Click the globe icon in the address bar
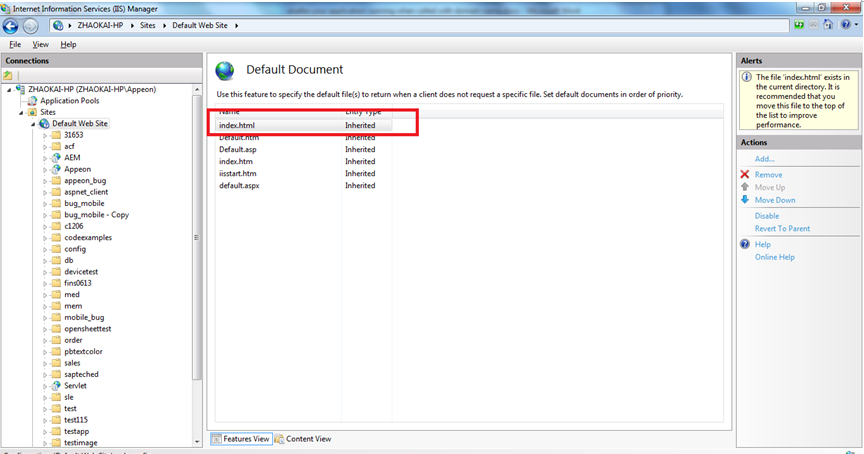This screenshot has width=864, height=454. pos(58,25)
